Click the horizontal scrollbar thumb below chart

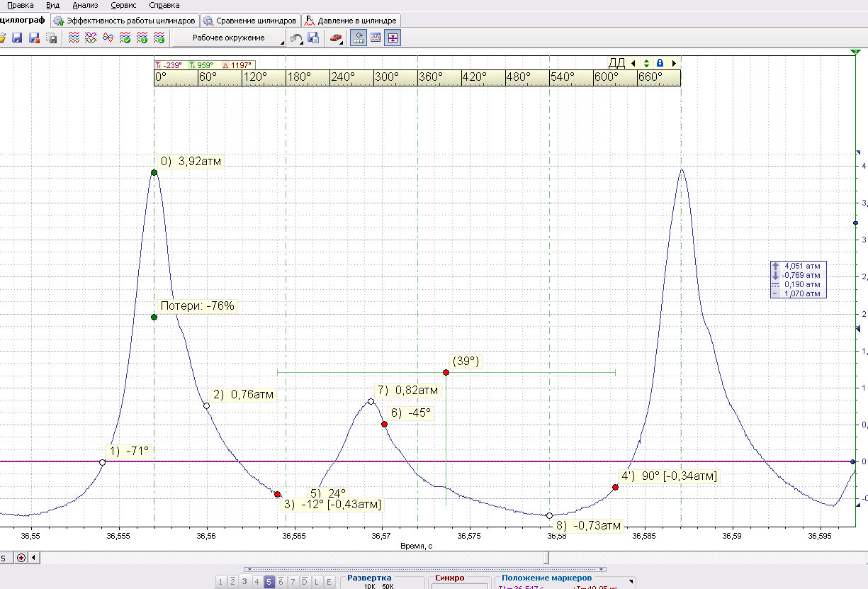(546, 558)
